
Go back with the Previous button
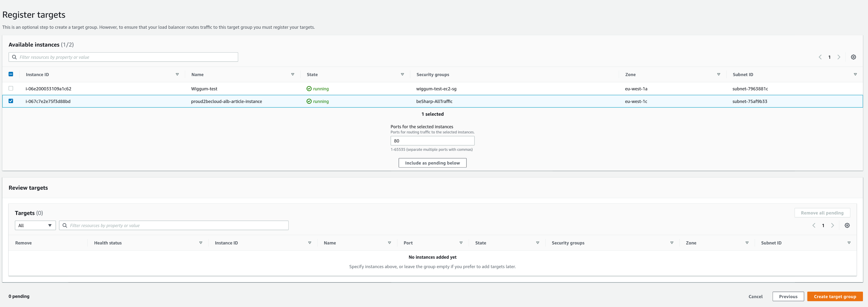(788, 297)
